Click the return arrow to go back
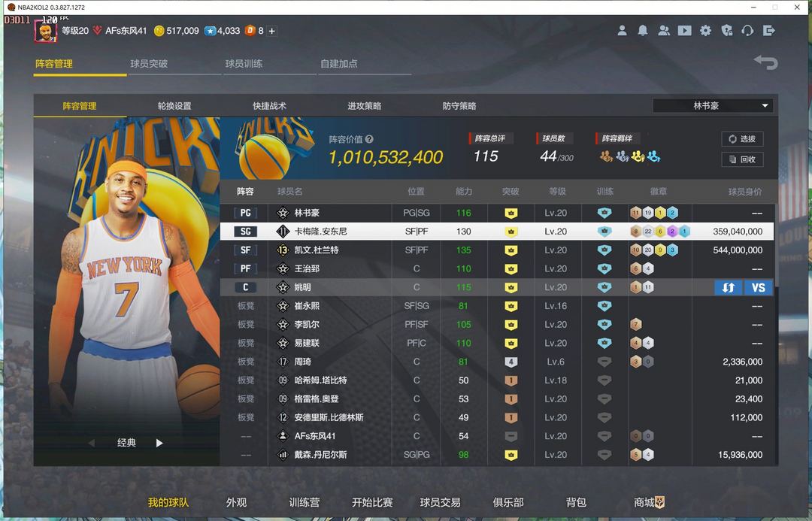812x521 pixels. click(x=765, y=62)
